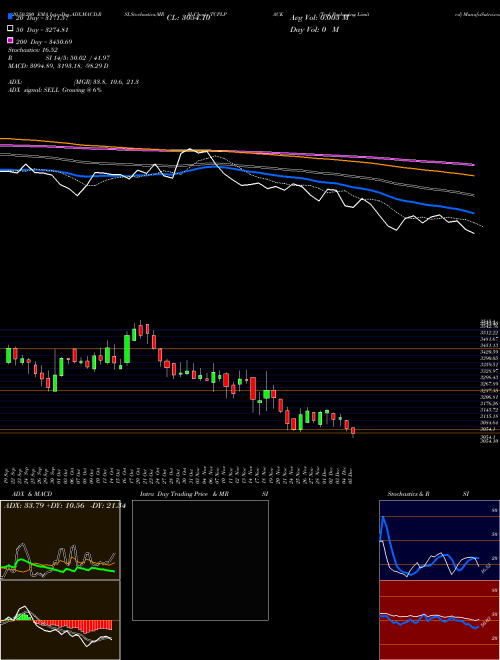
Task: Open the MACD histogram sub-chart
Action: point(60,620)
